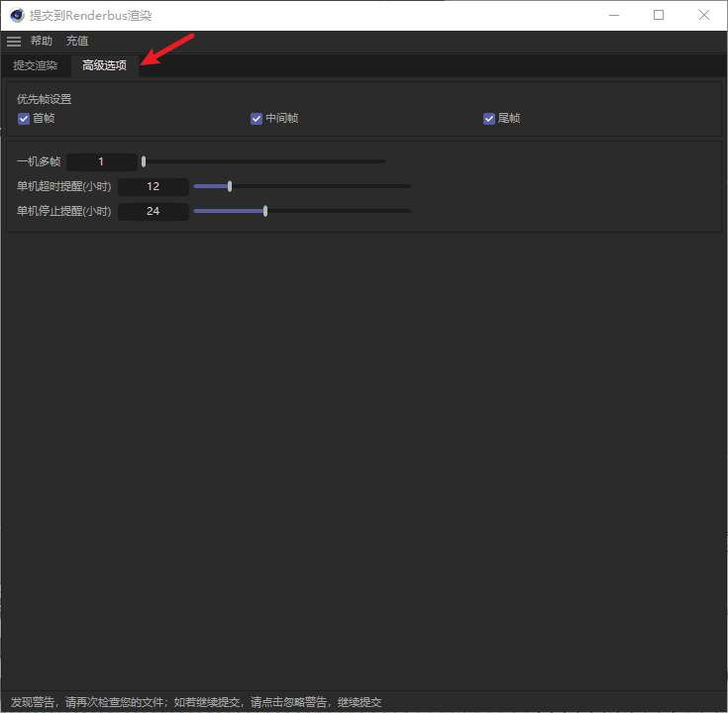
Task: Maximize the Renderbus submit window
Action: tap(659, 16)
